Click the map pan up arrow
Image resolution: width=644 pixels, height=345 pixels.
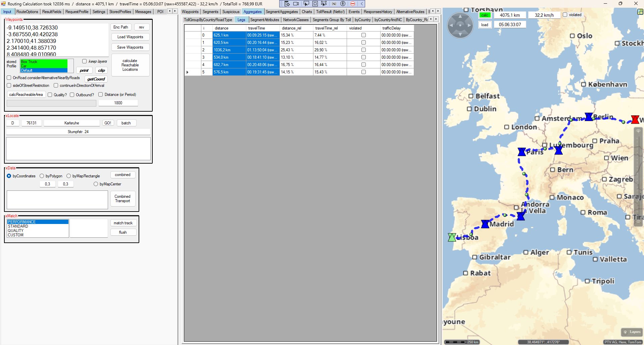coord(460,16)
